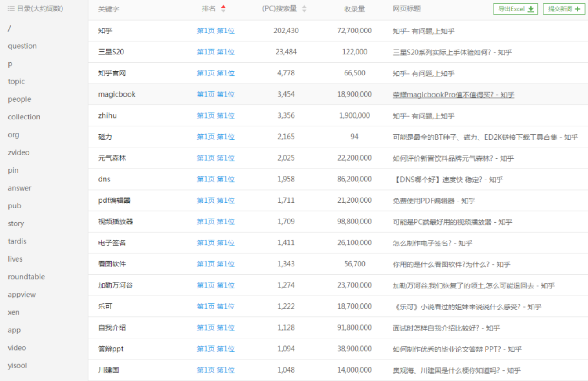Click the indexed count 72,700,000
The width and height of the screenshot is (588, 381).
click(355, 31)
